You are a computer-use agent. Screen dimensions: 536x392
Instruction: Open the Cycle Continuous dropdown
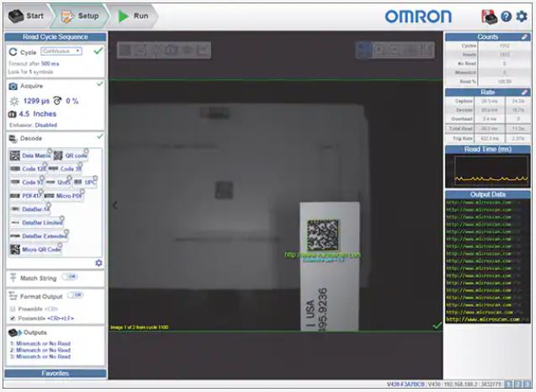[60, 51]
